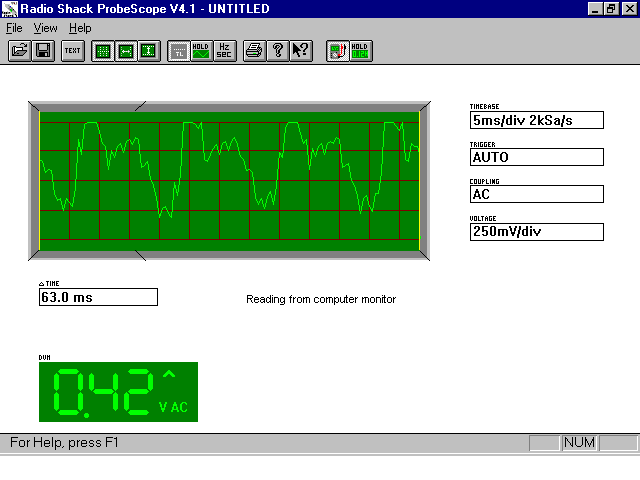Image resolution: width=640 pixels, height=480 pixels.
Task: Click 'For Help, press F1' status text
Action: coord(64,442)
